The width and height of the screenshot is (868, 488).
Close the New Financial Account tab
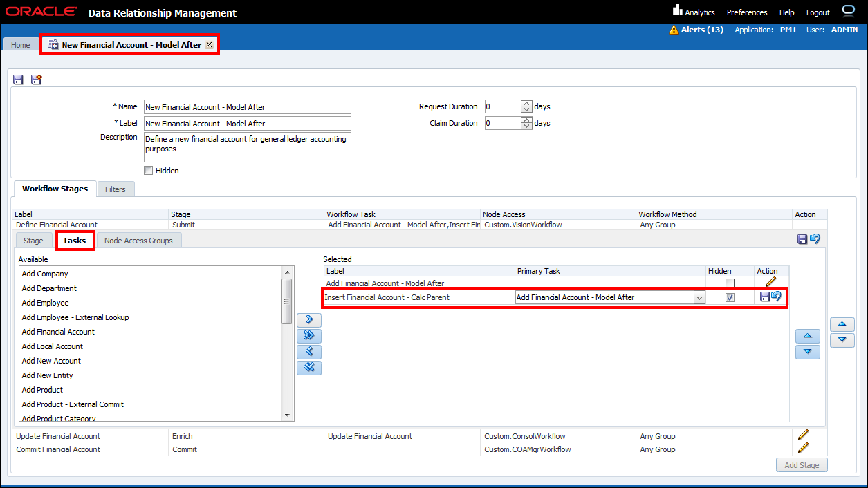pos(209,45)
